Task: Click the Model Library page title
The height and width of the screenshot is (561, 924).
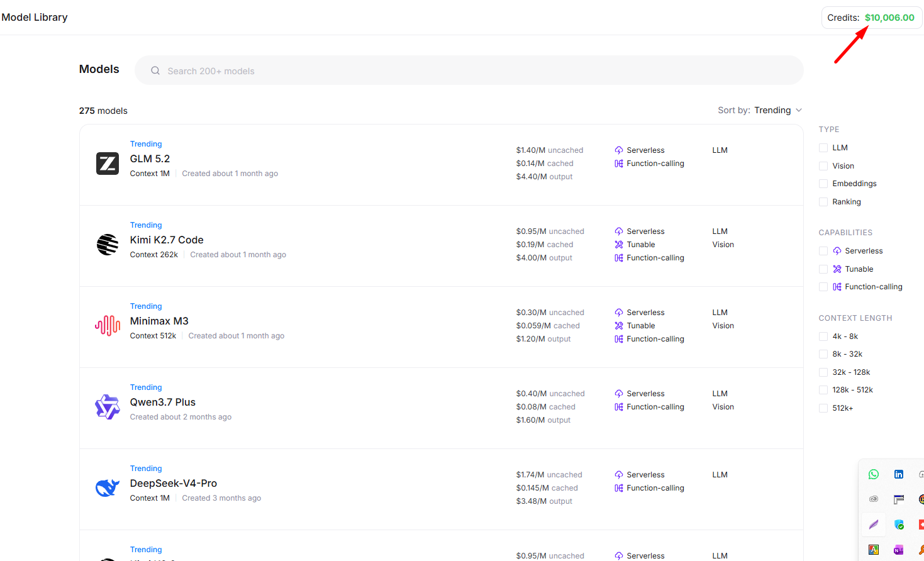Action: point(35,17)
